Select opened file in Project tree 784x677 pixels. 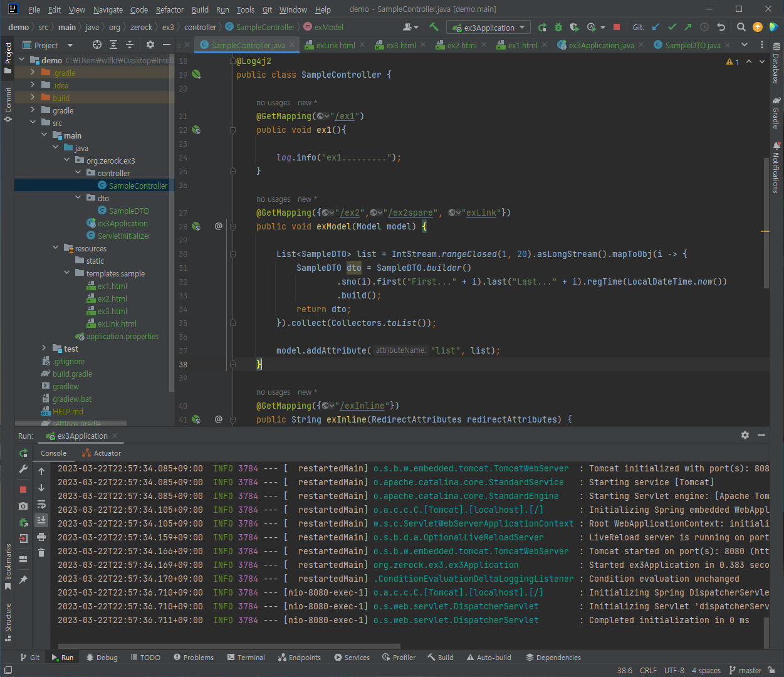97,45
